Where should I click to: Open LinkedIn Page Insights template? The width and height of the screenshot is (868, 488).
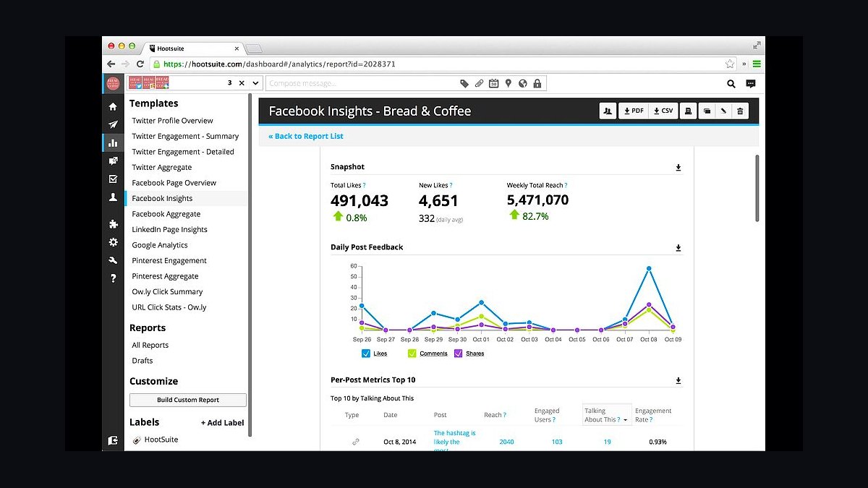(169, 229)
